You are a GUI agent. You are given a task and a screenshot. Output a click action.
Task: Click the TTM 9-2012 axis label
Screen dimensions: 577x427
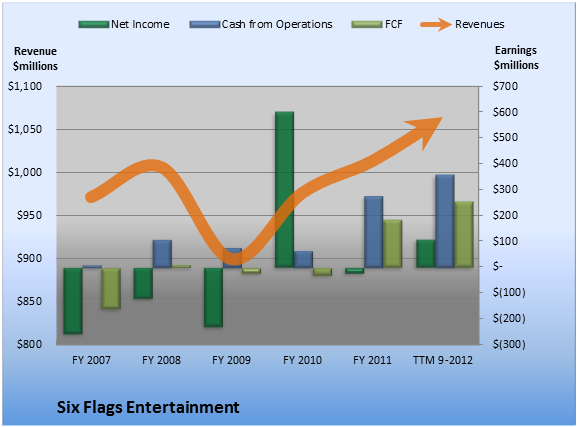click(443, 360)
